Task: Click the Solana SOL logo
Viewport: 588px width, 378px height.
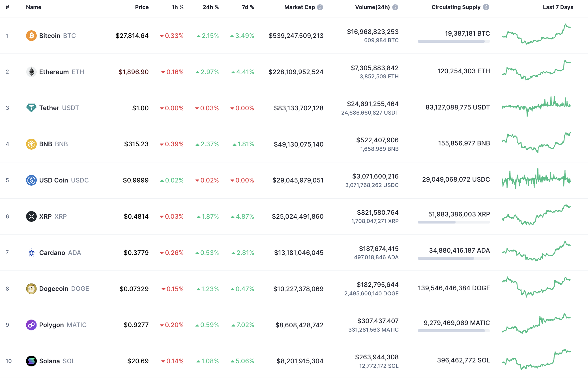Action: [x=32, y=361]
